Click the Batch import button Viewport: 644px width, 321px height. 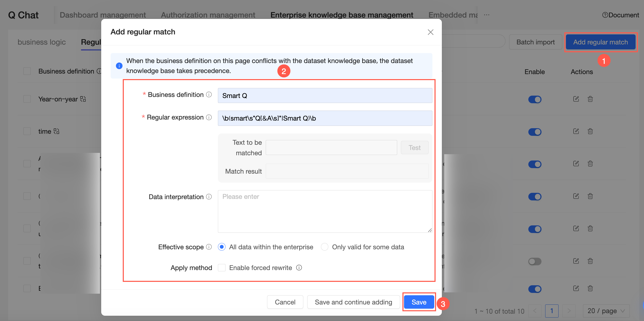(535, 42)
